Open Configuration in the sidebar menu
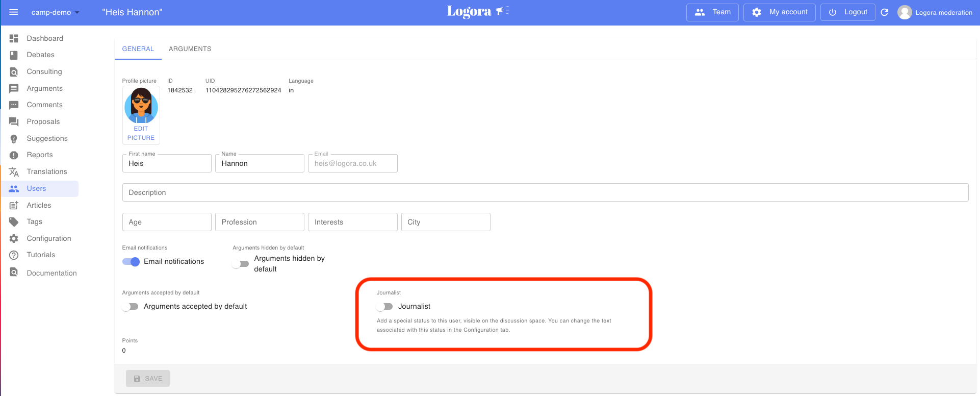 49,238
